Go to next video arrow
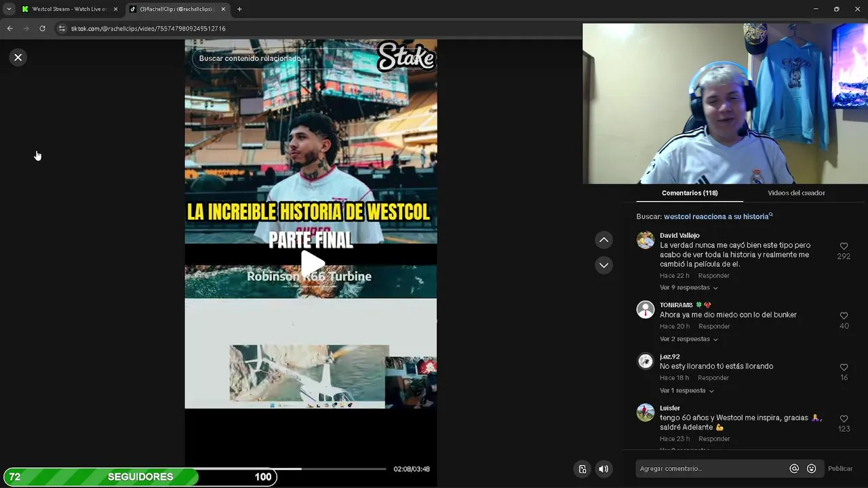The width and height of the screenshot is (868, 488). pyautogui.click(x=604, y=265)
